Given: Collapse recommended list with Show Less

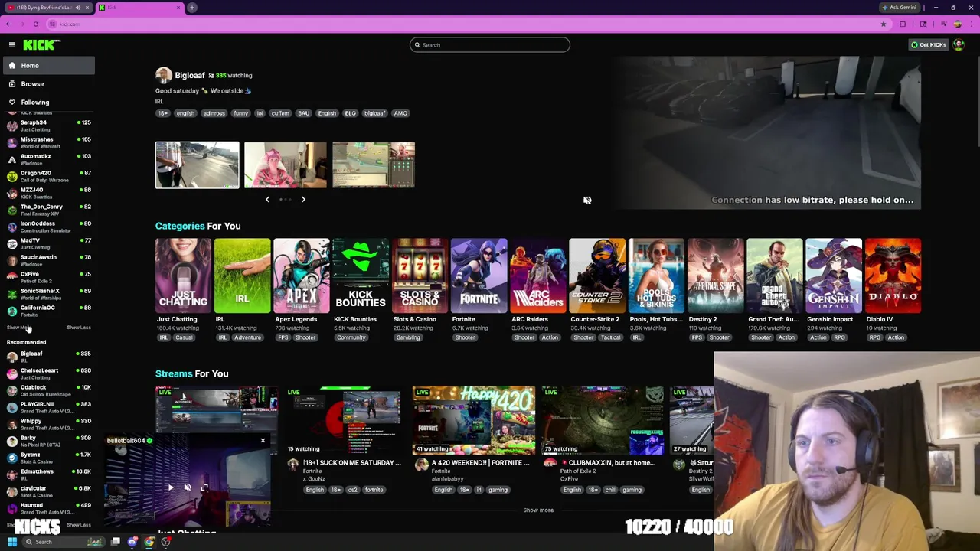Looking at the screenshot, I should click(79, 525).
